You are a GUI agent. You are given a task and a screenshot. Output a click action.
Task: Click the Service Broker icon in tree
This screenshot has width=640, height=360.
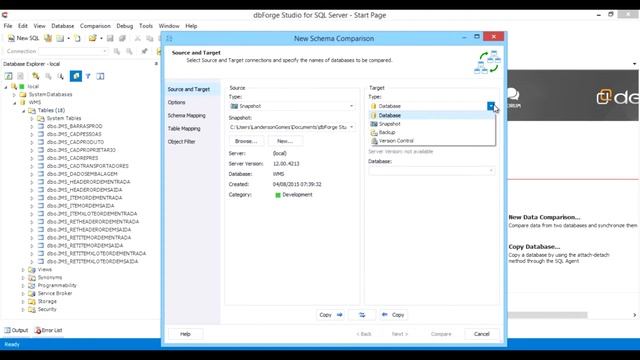(x=32, y=293)
